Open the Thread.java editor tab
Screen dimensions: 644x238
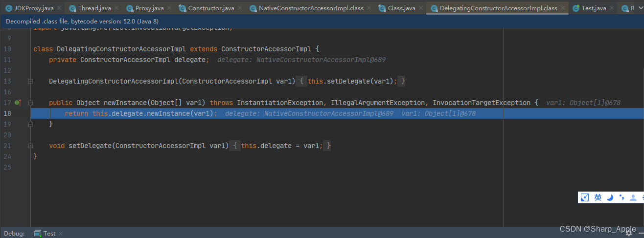coord(93,8)
